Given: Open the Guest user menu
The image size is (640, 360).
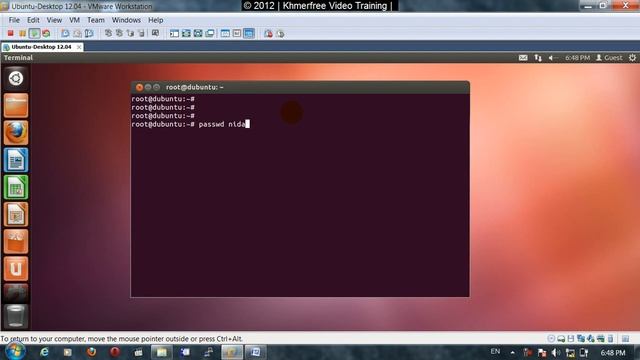Looking at the screenshot, I should 609,58.
